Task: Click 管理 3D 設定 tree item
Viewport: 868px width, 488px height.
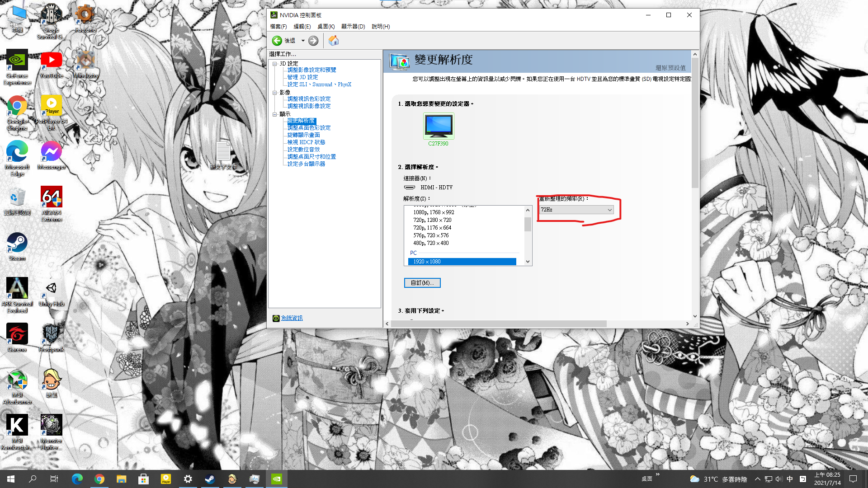Action: coord(302,77)
